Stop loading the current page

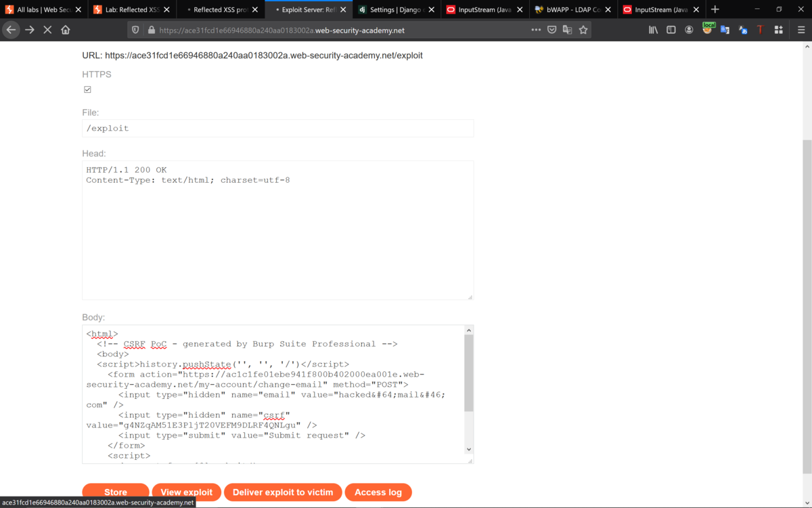tap(47, 30)
